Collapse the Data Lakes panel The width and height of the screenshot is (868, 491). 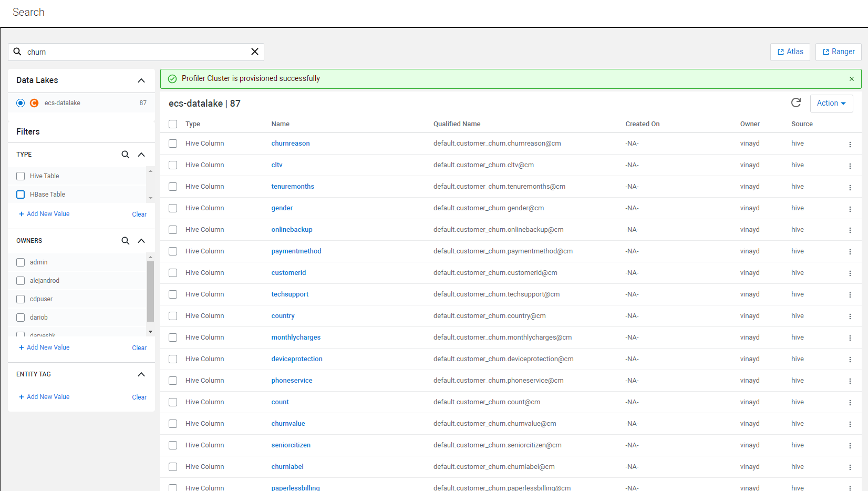pos(141,80)
